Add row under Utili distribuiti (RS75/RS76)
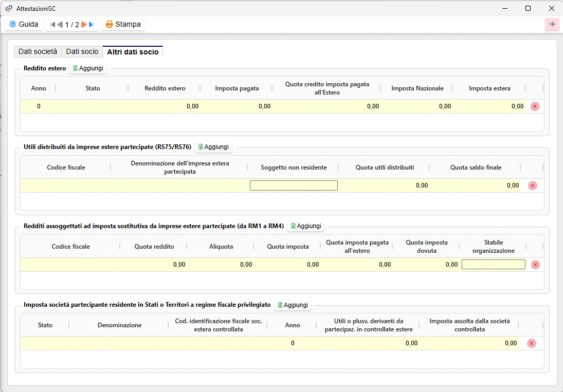Screen dimensions: 563x392 point(213,147)
